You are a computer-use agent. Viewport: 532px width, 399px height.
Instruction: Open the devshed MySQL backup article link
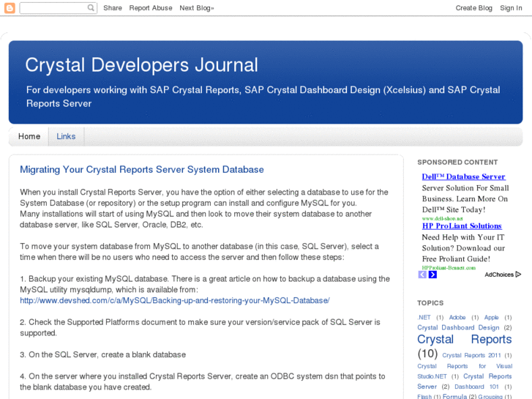click(175, 300)
